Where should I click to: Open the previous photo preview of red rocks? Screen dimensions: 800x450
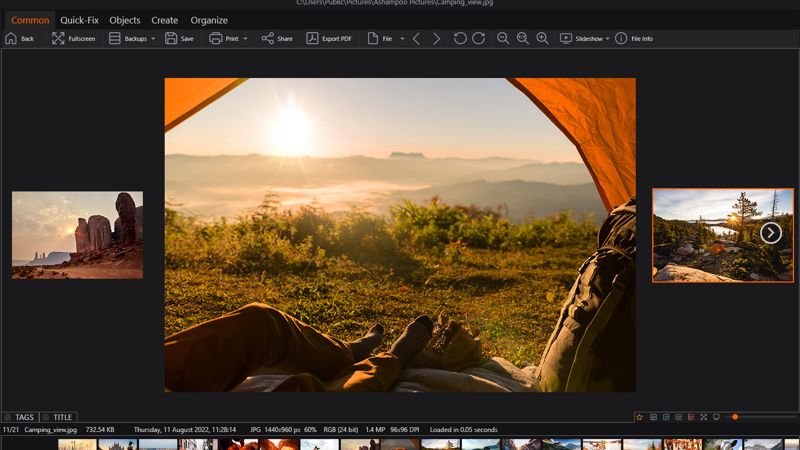78,235
